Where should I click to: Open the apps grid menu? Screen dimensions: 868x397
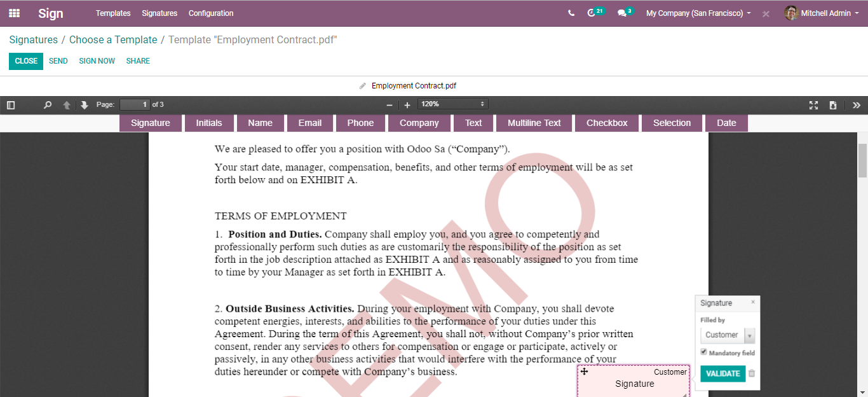14,13
